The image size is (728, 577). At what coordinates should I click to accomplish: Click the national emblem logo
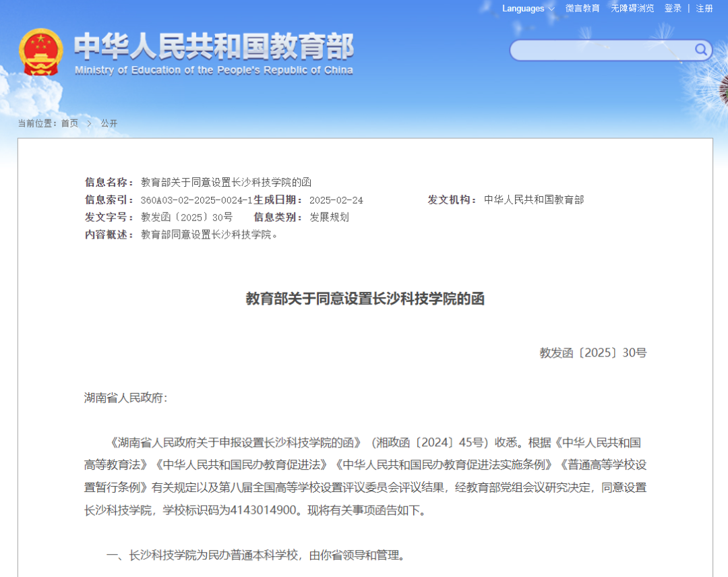click(39, 49)
